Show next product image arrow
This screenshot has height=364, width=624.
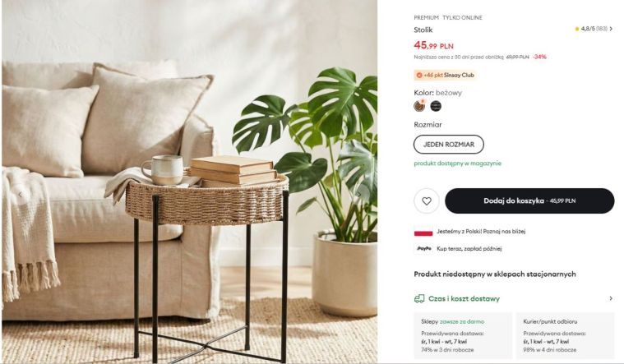tap(359, 195)
